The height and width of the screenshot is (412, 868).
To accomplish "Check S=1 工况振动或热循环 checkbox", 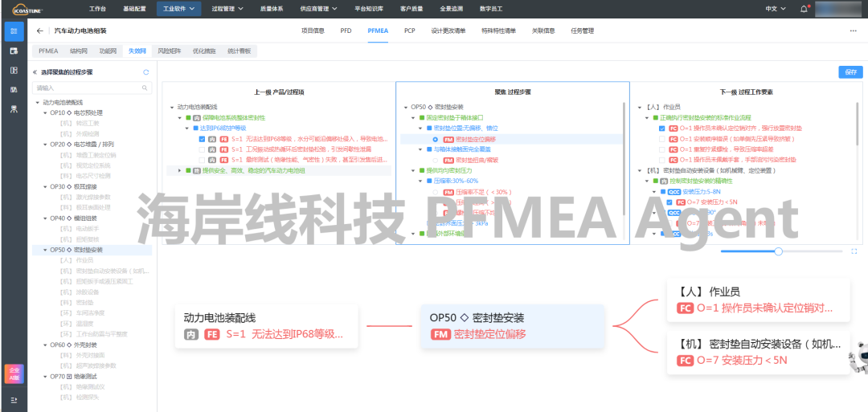I will coord(202,150).
